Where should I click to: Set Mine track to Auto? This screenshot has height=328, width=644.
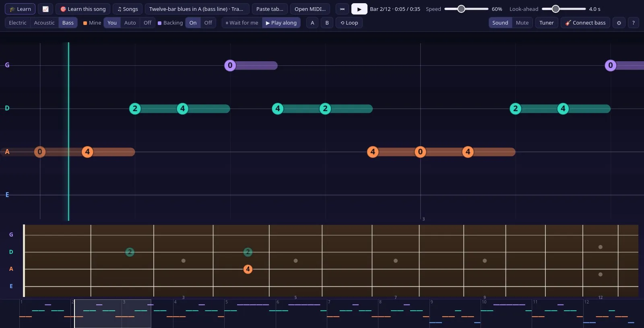130,23
